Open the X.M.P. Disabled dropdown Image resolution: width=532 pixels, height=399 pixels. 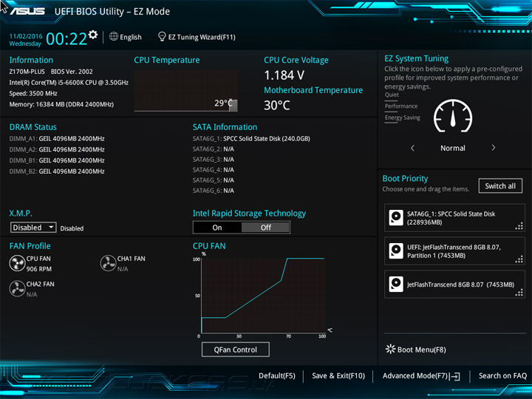33,228
